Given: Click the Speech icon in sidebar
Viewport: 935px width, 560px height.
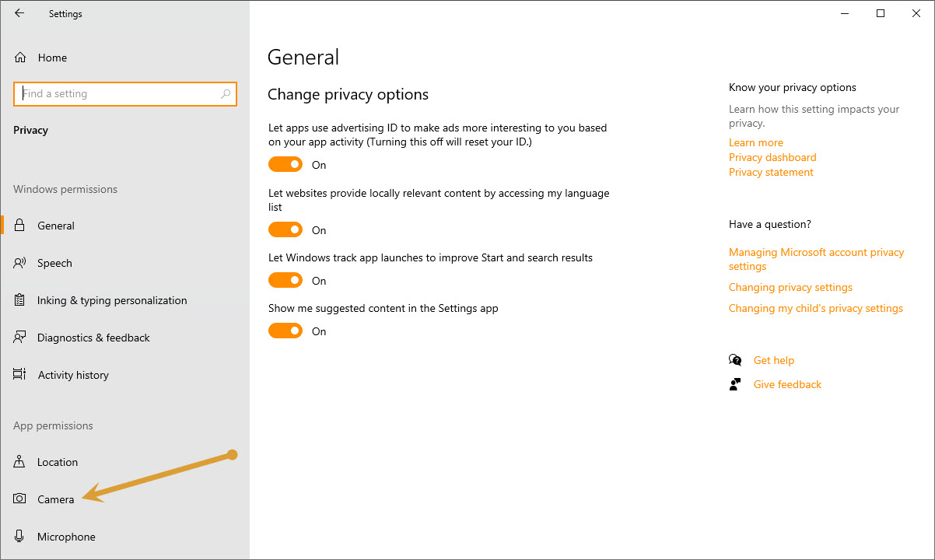Looking at the screenshot, I should (x=20, y=263).
